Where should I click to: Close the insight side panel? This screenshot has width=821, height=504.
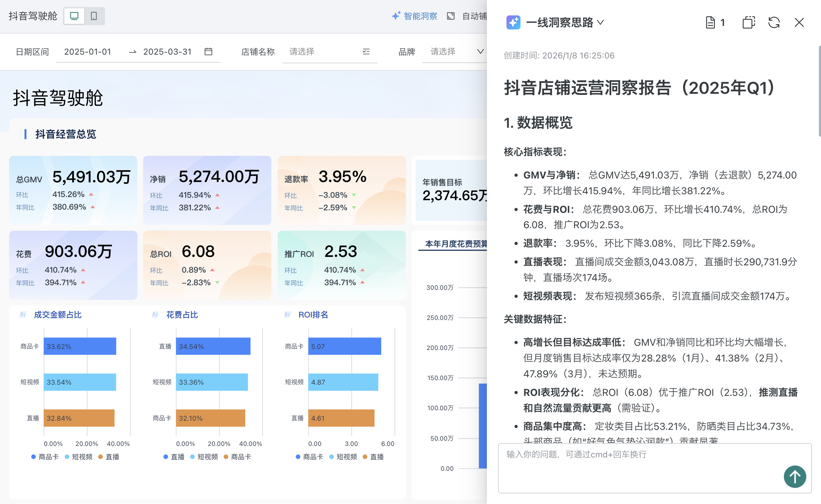pos(799,23)
